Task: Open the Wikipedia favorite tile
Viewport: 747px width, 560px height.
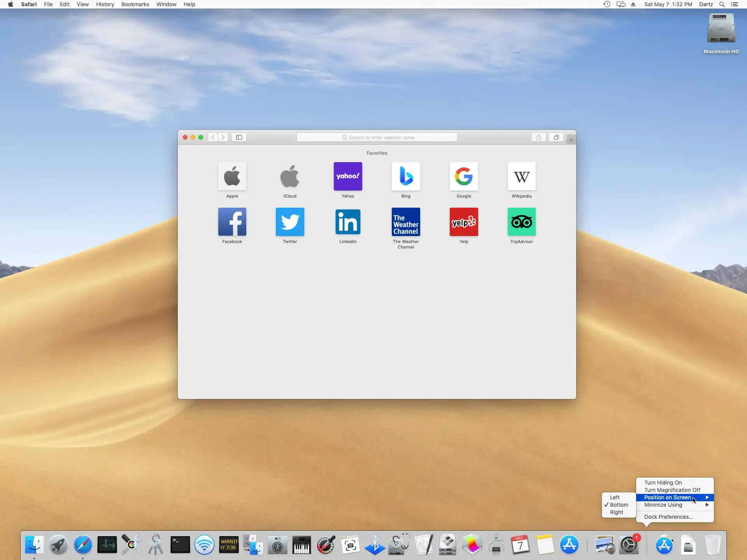Action: pos(521,177)
